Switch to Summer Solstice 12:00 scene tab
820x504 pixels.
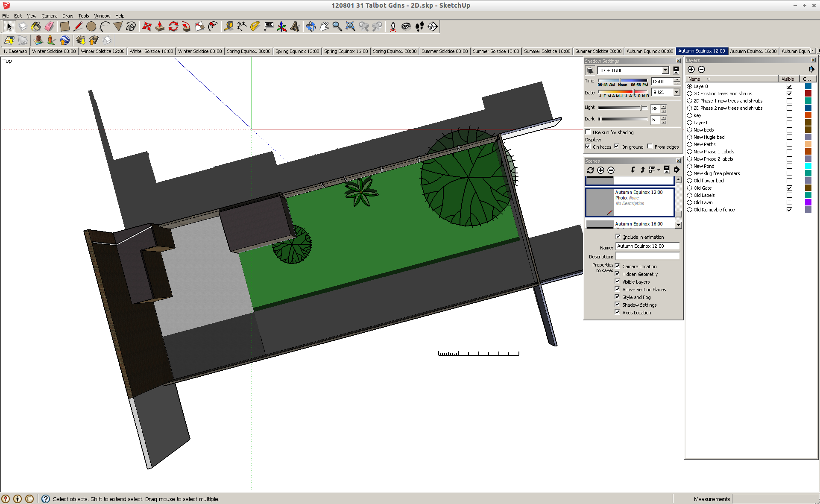click(495, 51)
